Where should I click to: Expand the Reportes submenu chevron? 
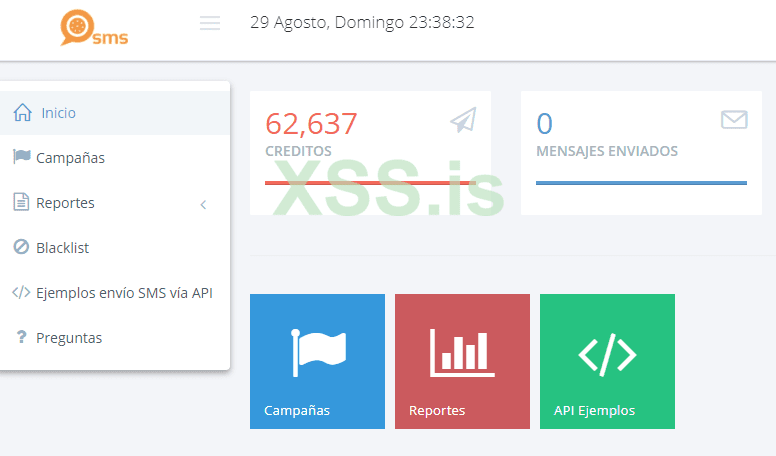[203, 204]
